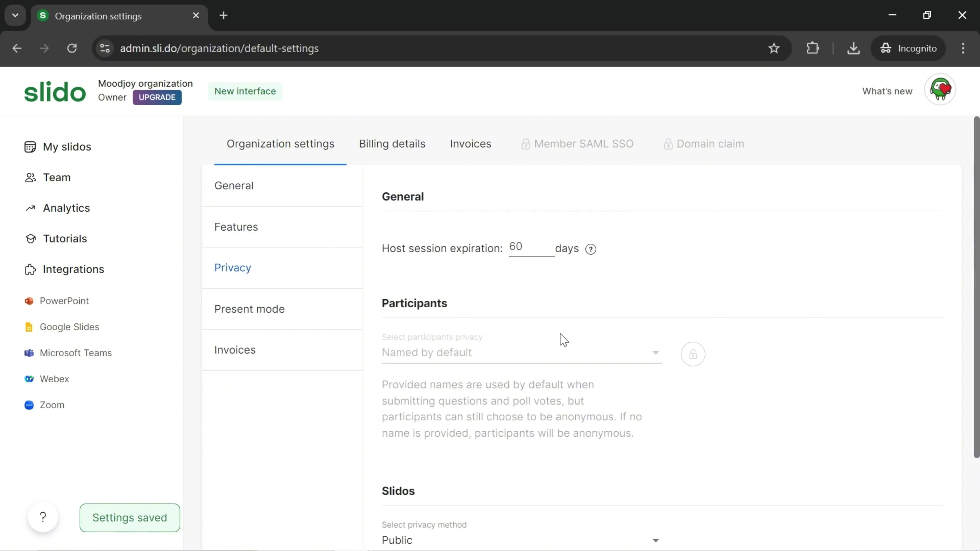
Task: Open the Analytics page
Action: 66,208
